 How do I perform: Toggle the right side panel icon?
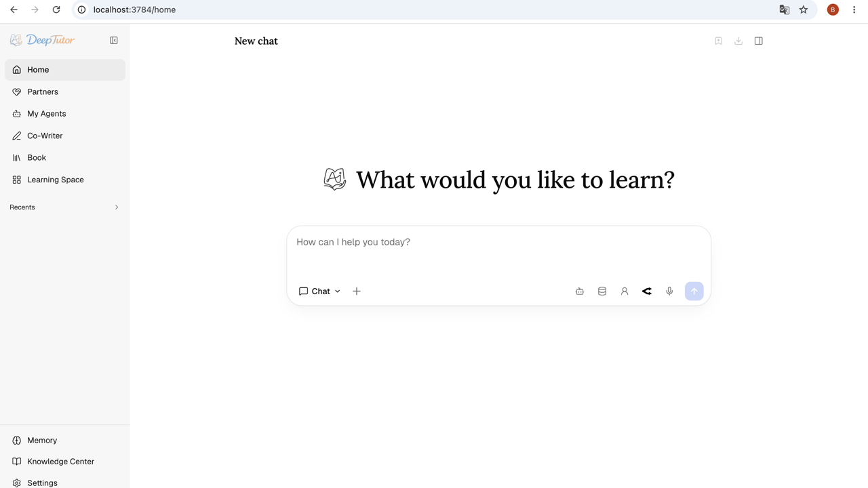759,41
